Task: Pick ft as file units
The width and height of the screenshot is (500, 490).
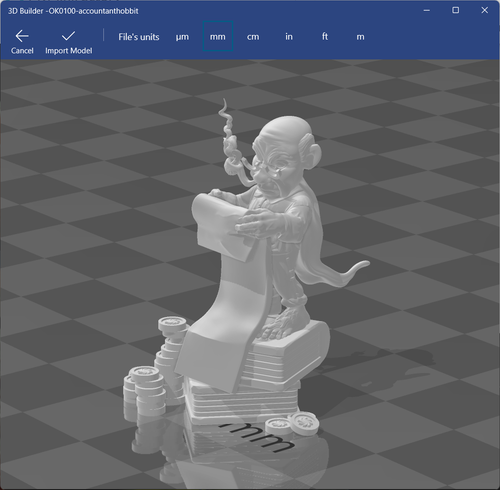Action: (x=325, y=37)
